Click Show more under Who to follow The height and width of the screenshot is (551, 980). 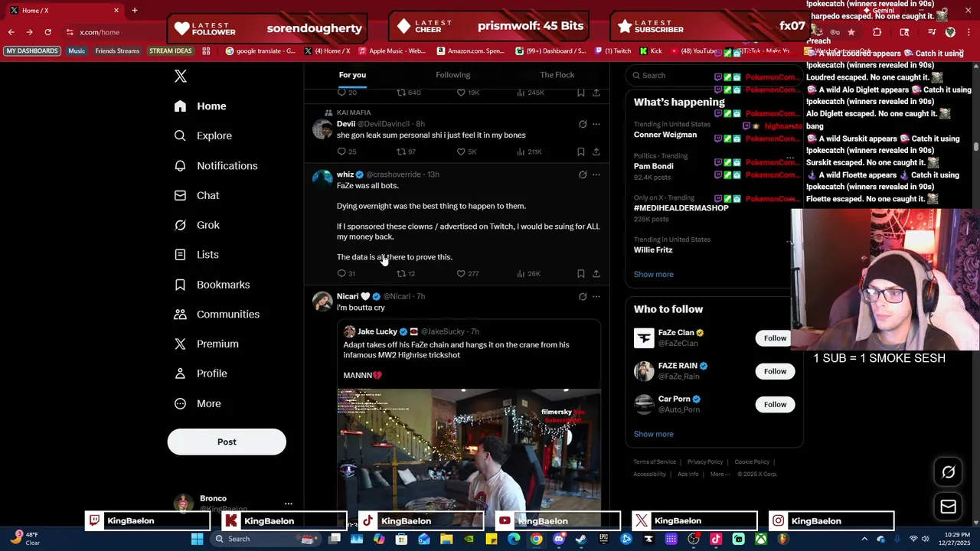(653, 434)
